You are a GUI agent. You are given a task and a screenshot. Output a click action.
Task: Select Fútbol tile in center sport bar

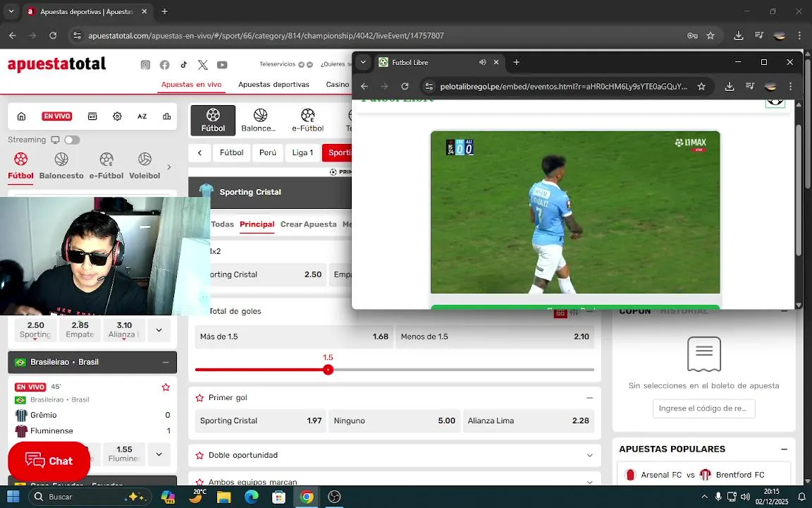tap(213, 120)
